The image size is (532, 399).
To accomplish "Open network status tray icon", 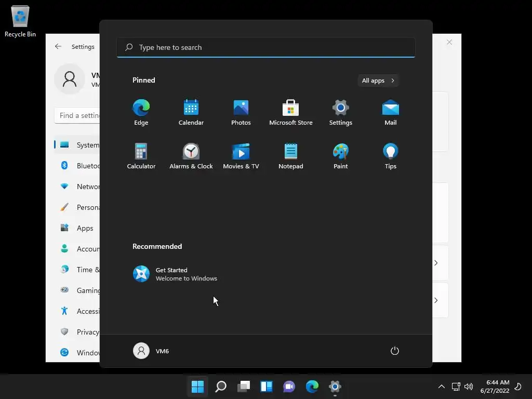I will tap(456, 387).
